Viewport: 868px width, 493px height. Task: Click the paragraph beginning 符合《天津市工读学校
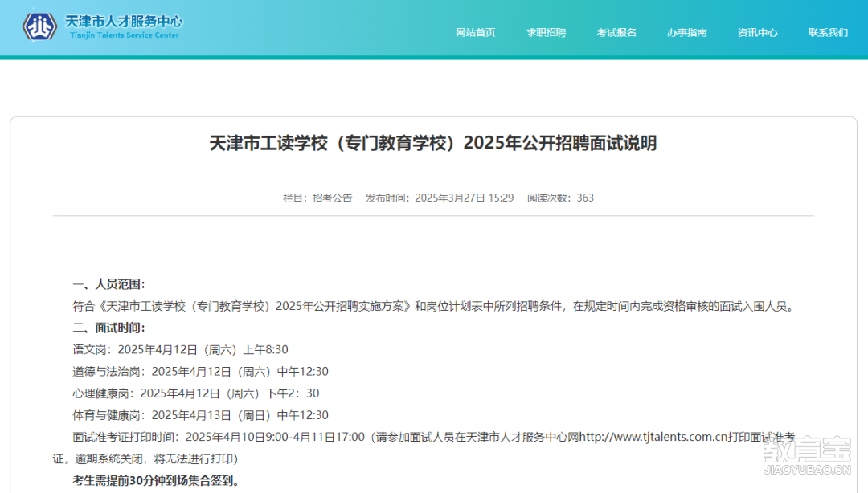(x=435, y=306)
